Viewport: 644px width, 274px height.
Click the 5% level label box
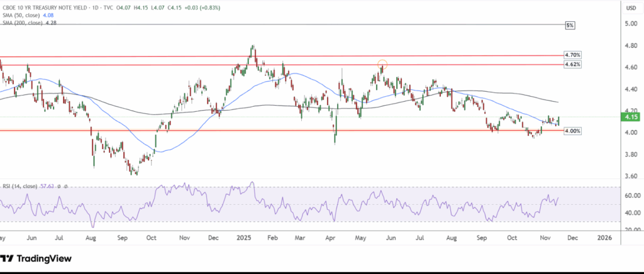[570, 25]
